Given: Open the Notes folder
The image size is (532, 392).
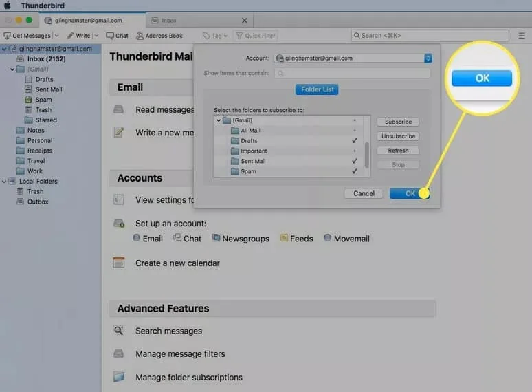Looking at the screenshot, I should [36, 131].
